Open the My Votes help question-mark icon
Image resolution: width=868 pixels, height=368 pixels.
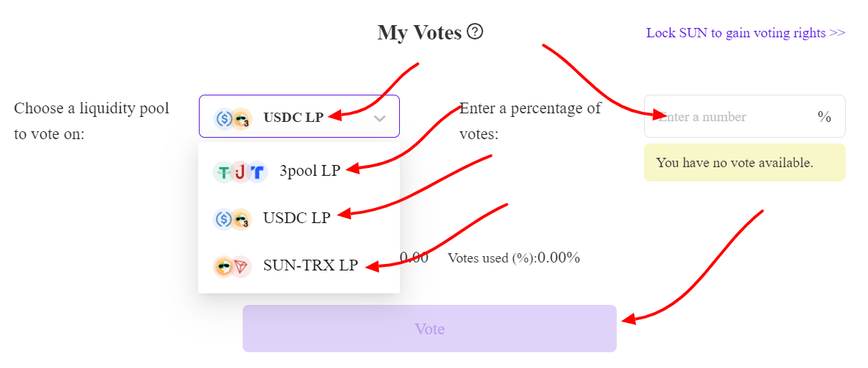pyautogui.click(x=475, y=32)
